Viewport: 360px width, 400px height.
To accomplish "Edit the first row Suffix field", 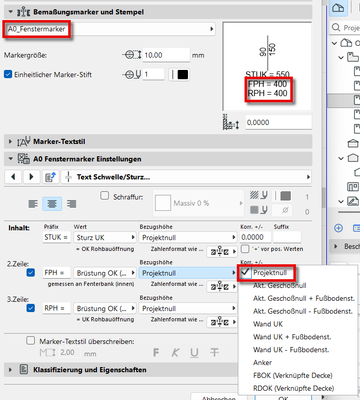I will click(287, 237).
